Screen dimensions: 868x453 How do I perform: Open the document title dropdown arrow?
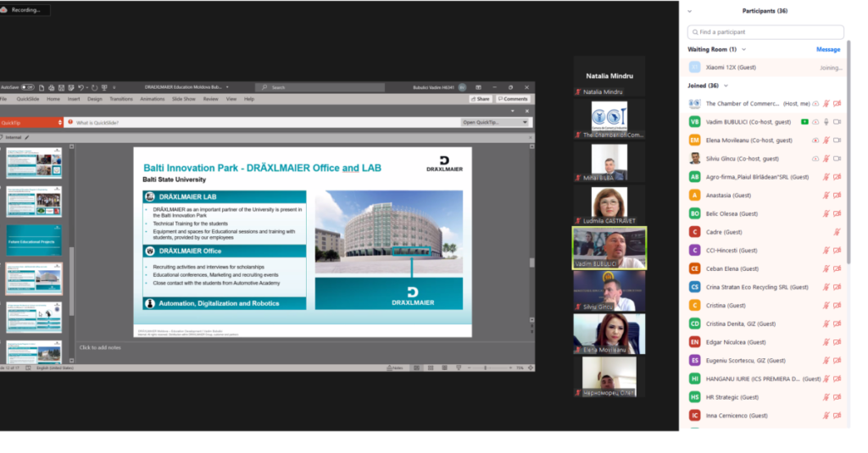click(x=227, y=87)
